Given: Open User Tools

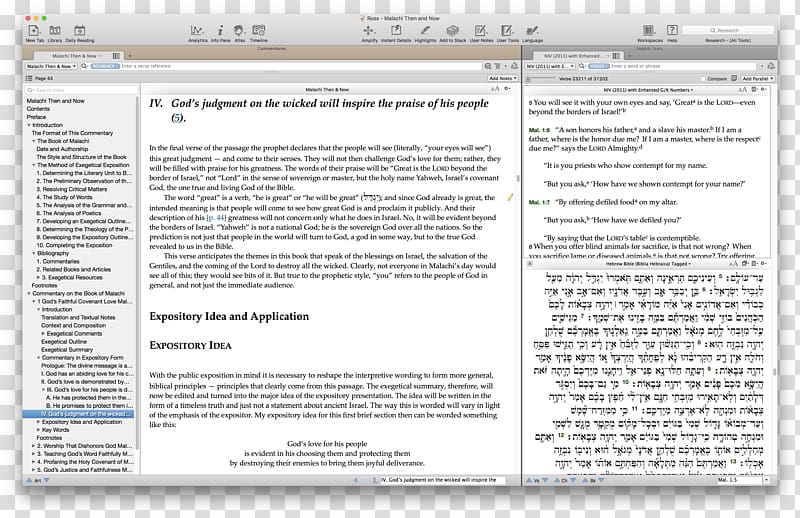Looking at the screenshot, I should coord(508,33).
